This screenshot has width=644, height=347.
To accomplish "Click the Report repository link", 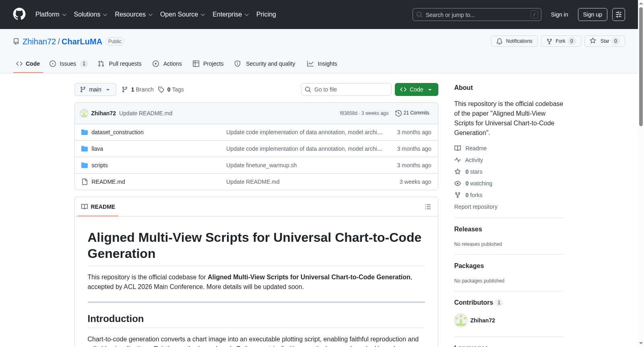I will point(476,207).
